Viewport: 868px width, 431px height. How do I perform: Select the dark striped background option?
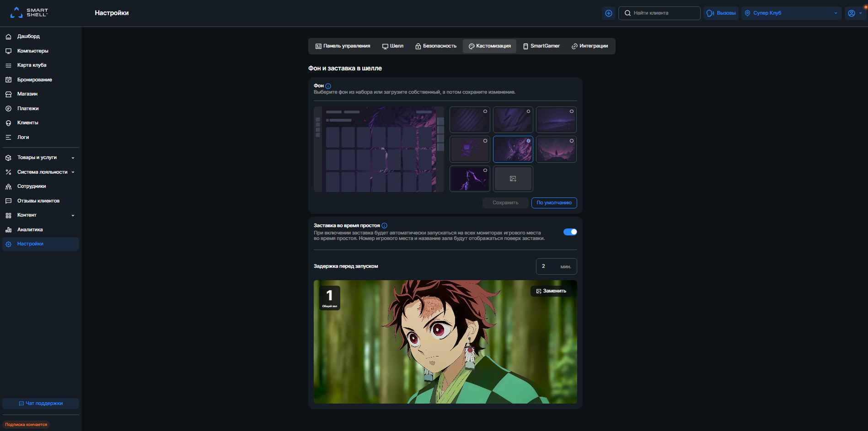470,120
